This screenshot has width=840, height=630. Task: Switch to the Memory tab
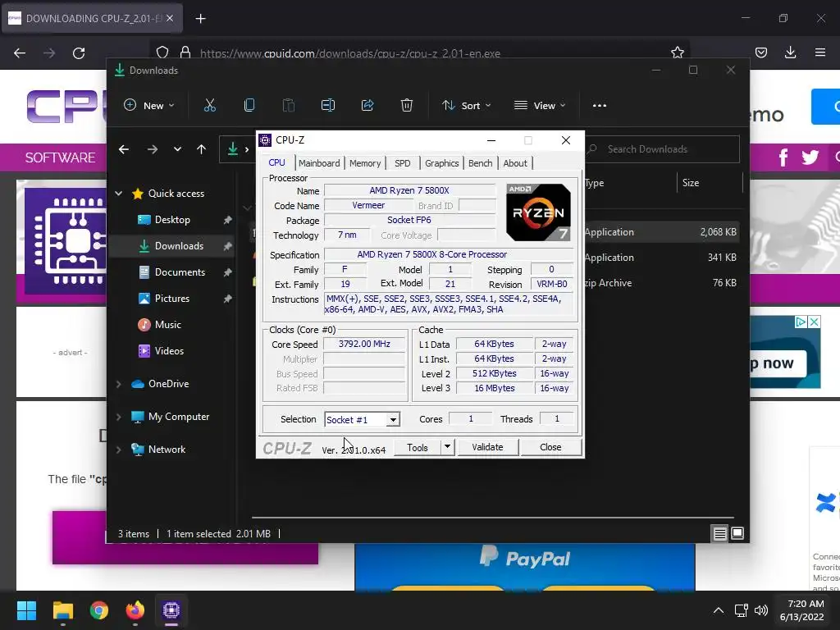[x=365, y=163]
